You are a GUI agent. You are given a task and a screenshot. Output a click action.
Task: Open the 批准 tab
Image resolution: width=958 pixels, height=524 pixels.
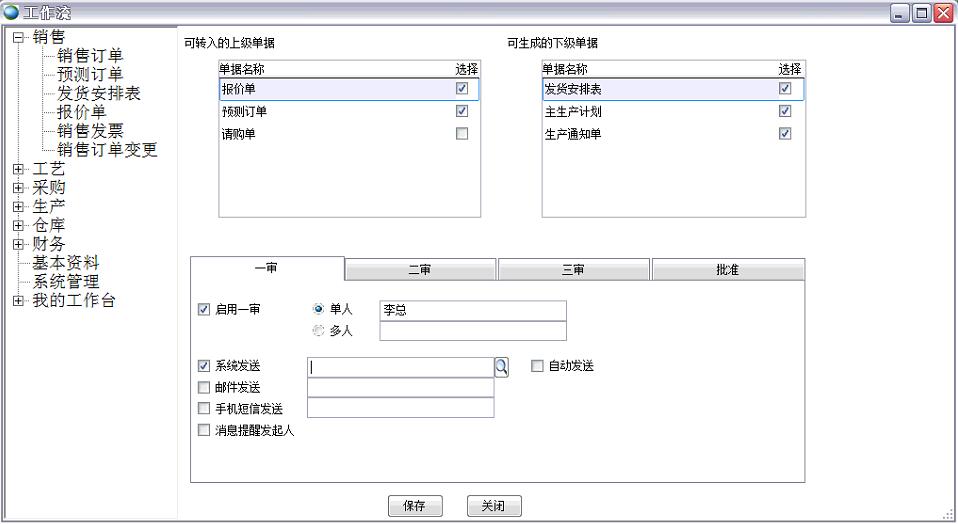pos(727,271)
